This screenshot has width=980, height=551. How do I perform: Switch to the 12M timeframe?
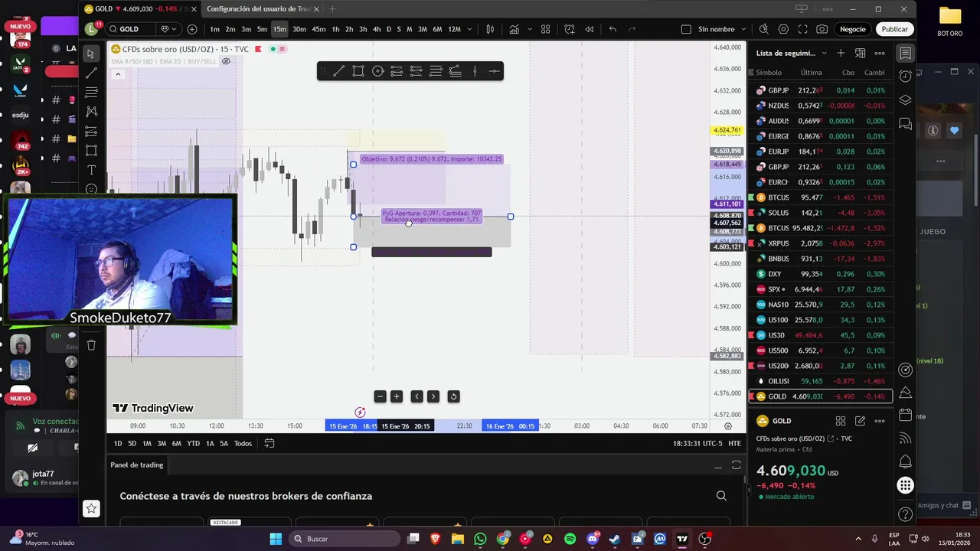(x=454, y=29)
